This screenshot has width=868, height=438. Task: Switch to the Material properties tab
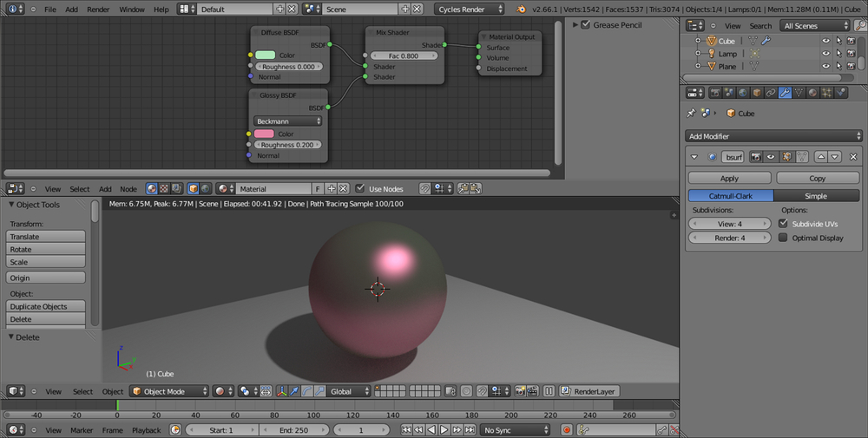[812, 93]
